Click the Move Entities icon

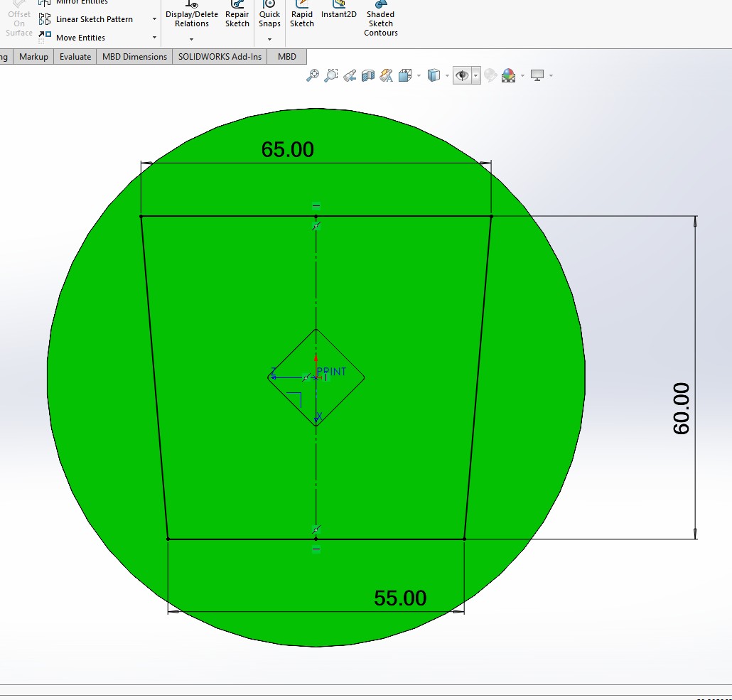45,36
